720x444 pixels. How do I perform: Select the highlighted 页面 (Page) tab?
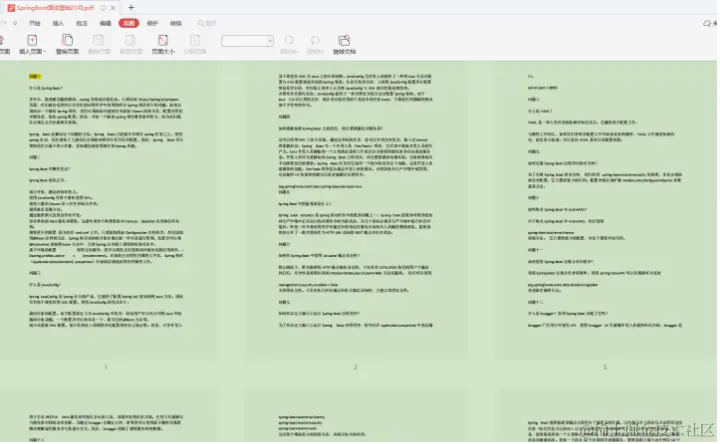pyautogui.click(x=129, y=23)
